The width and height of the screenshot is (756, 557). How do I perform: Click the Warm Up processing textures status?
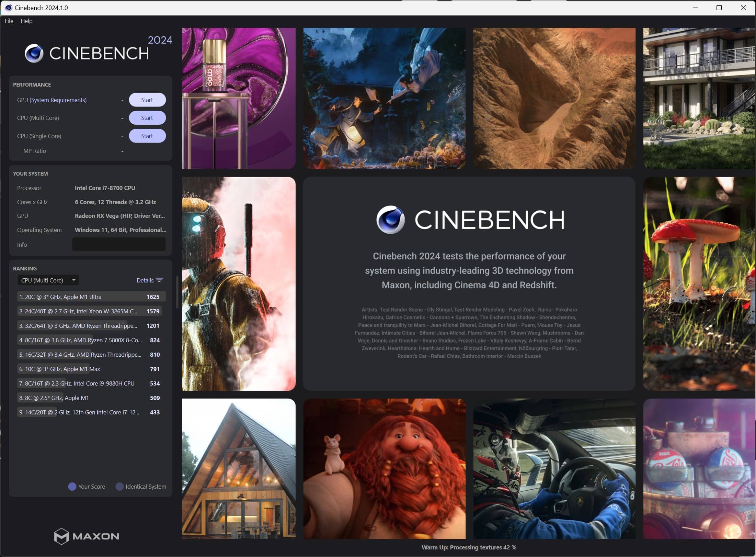point(469,547)
